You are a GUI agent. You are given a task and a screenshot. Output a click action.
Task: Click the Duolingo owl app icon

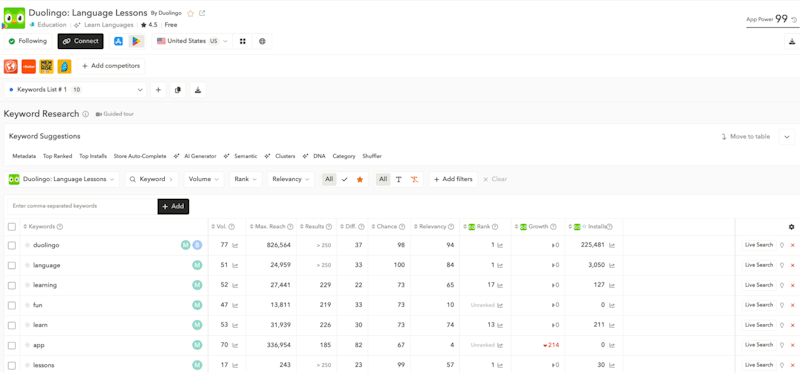[14, 18]
